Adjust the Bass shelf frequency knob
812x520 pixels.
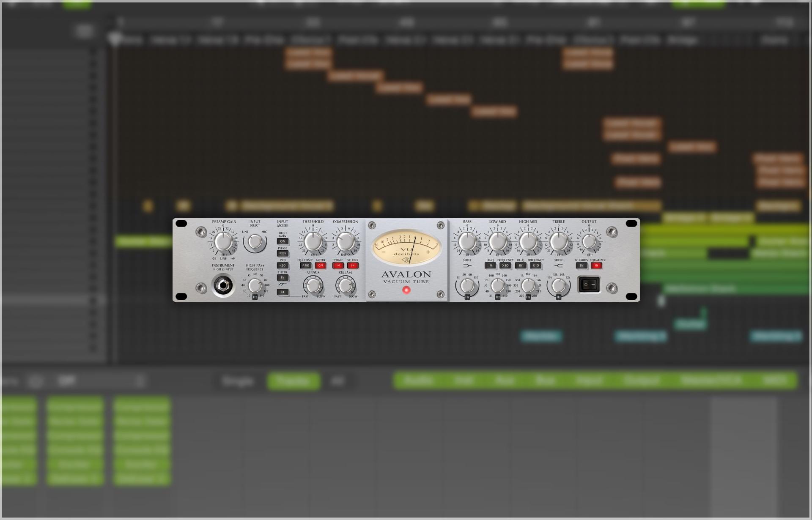(x=467, y=286)
